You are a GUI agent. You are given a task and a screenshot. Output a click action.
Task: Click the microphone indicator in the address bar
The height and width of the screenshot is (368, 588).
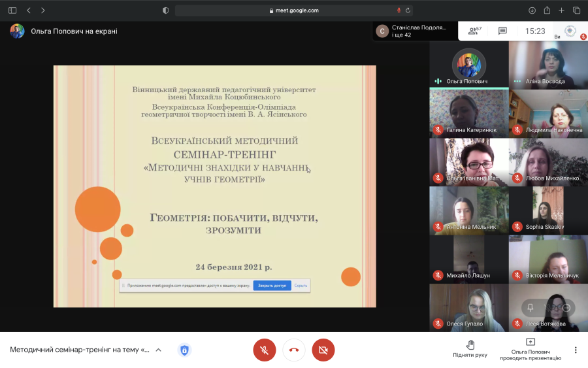399,10
